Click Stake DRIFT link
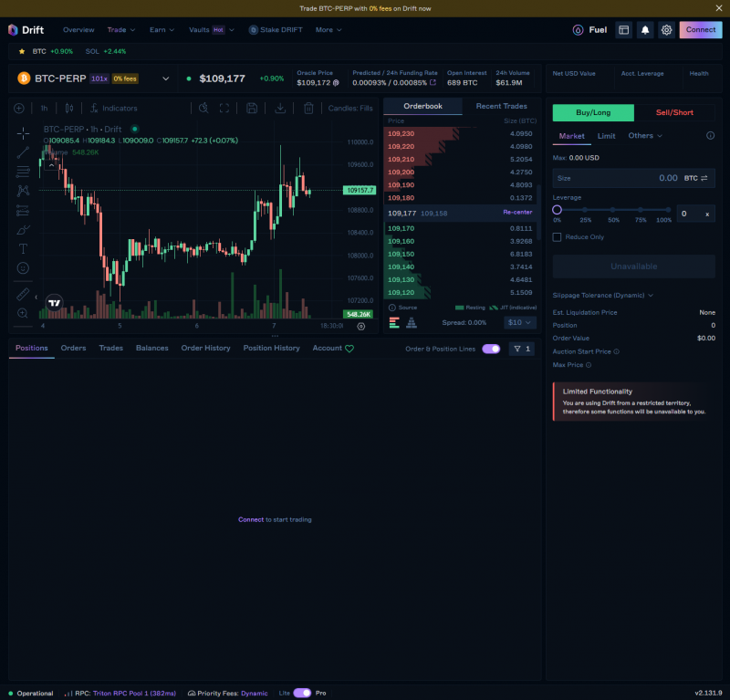 click(x=276, y=30)
